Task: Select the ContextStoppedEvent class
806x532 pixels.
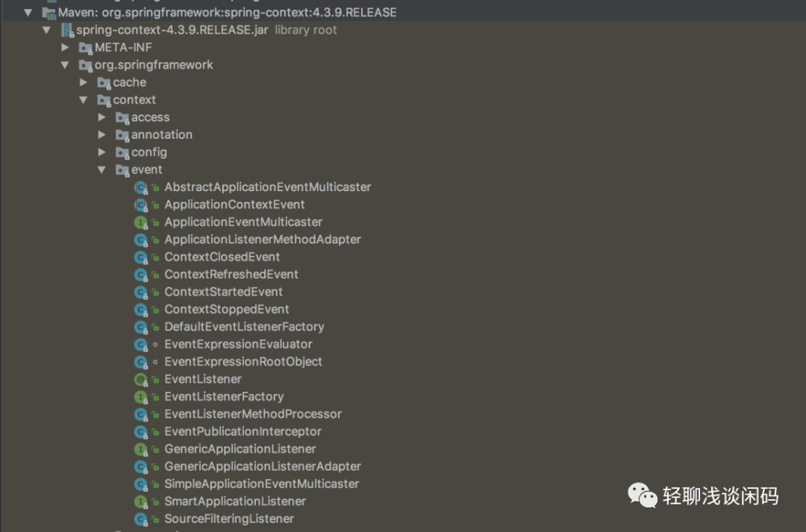Action: tap(227, 310)
